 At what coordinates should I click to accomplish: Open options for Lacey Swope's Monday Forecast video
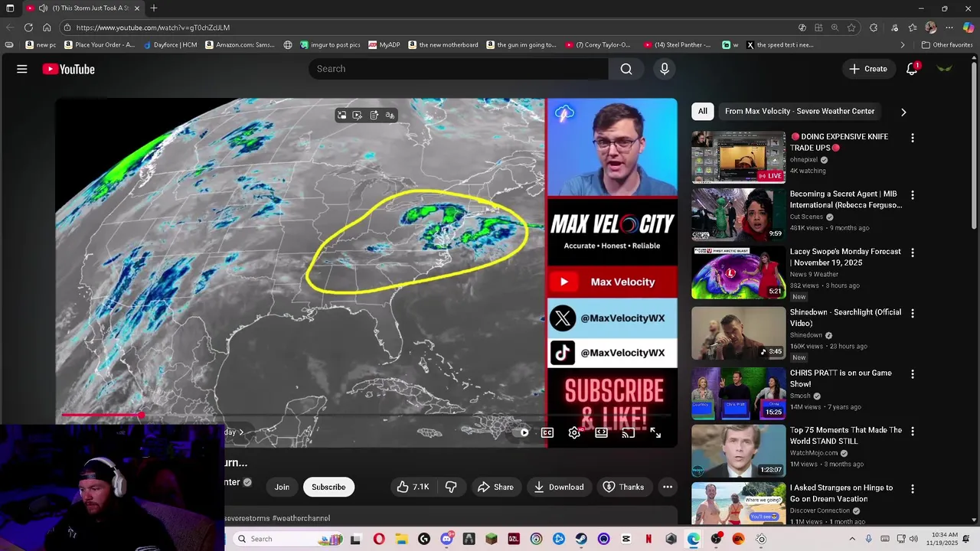(x=912, y=253)
